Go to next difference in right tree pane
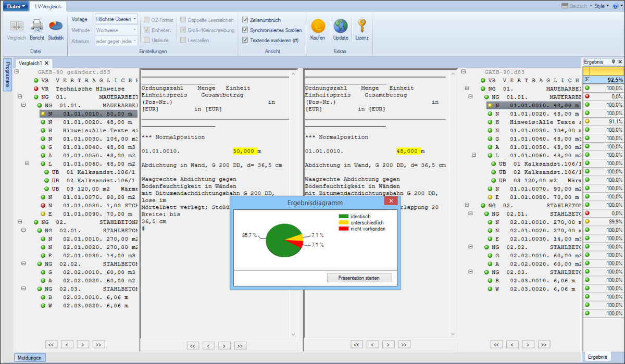 tap(528, 344)
